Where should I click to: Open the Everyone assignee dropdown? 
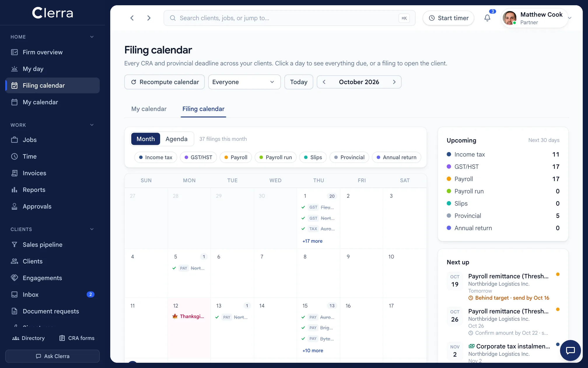pyautogui.click(x=244, y=82)
